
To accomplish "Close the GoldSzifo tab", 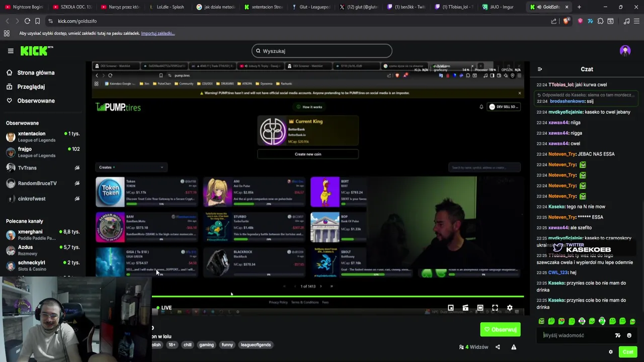I will (567, 7).
